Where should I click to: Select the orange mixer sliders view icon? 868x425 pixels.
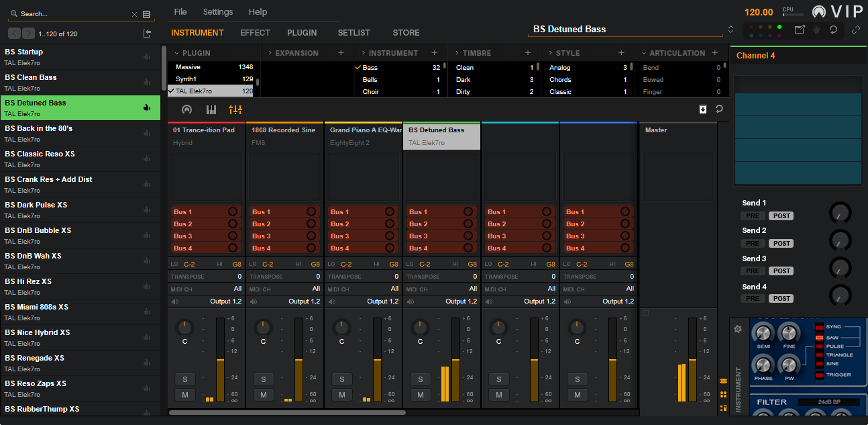[235, 109]
